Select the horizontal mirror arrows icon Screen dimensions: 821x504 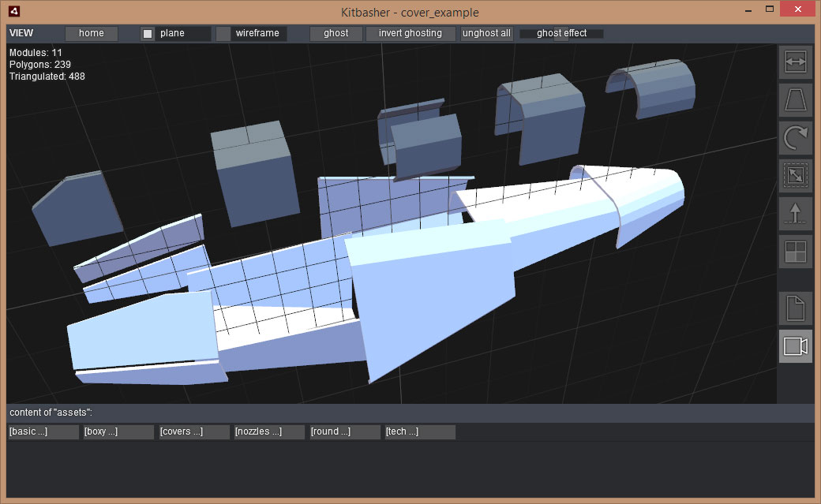(x=795, y=63)
